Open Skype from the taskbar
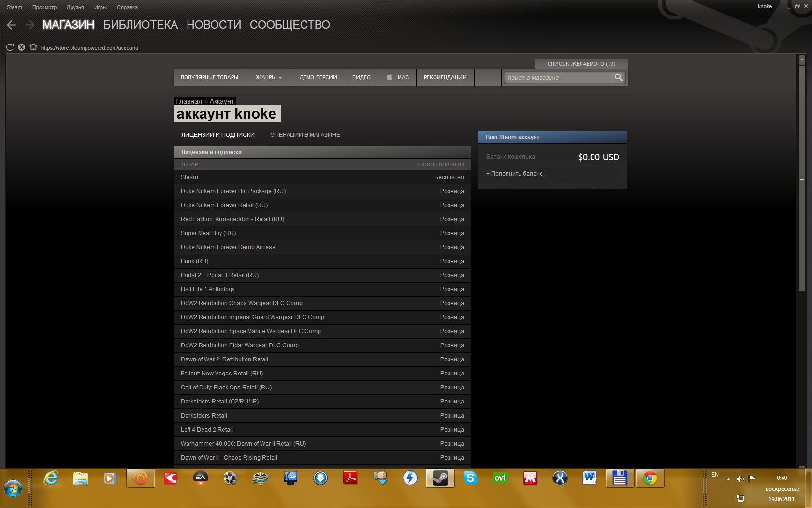812x508 pixels. [470, 478]
